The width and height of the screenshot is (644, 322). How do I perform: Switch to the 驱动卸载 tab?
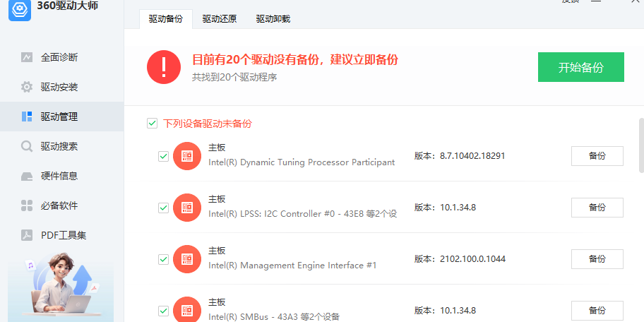(273, 19)
